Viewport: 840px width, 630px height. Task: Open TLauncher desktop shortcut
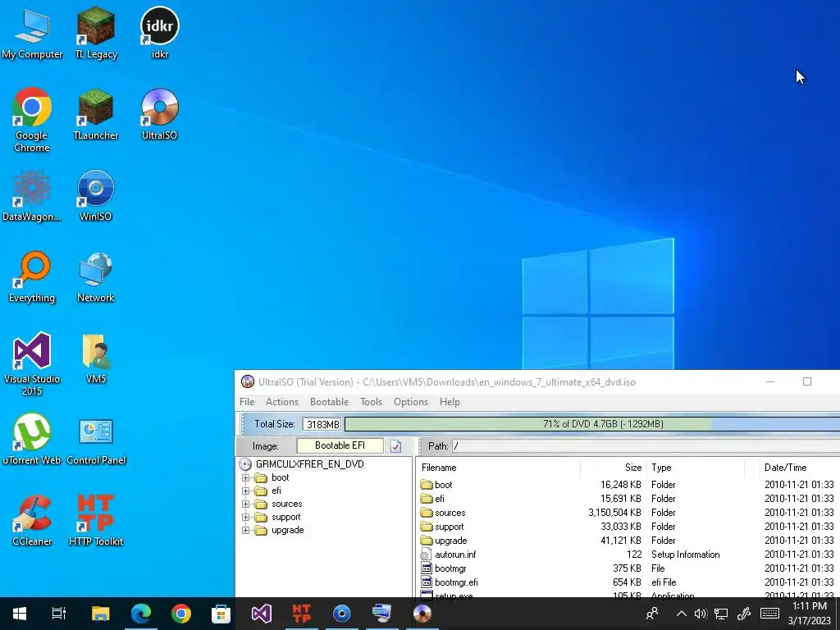click(95, 114)
